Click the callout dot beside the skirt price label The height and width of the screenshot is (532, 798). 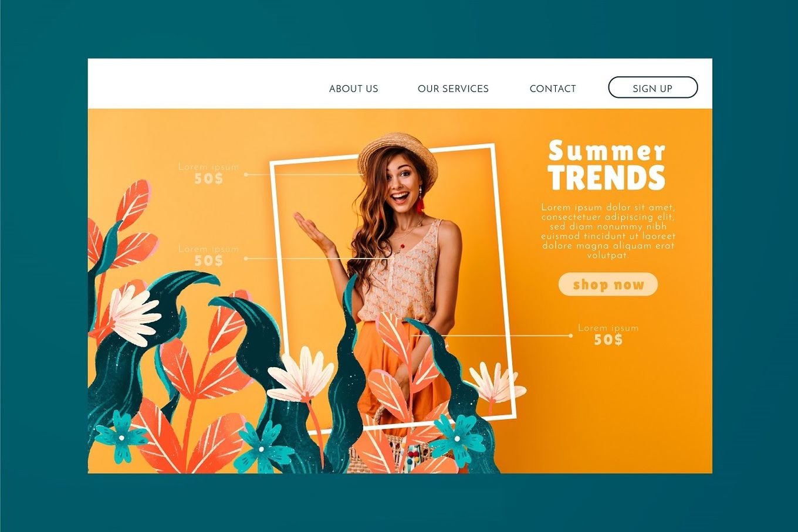(570, 336)
